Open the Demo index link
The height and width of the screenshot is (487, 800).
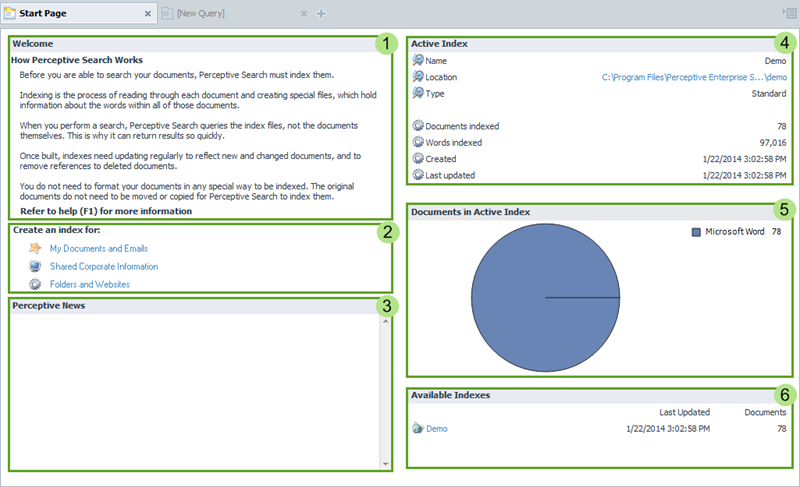tap(437, 429)
